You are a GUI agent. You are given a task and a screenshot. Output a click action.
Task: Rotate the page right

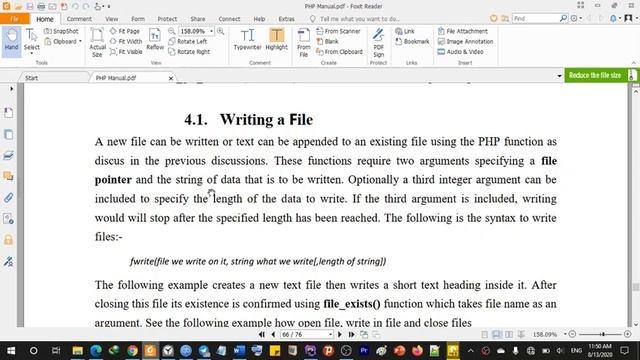(x=189, y=52)
